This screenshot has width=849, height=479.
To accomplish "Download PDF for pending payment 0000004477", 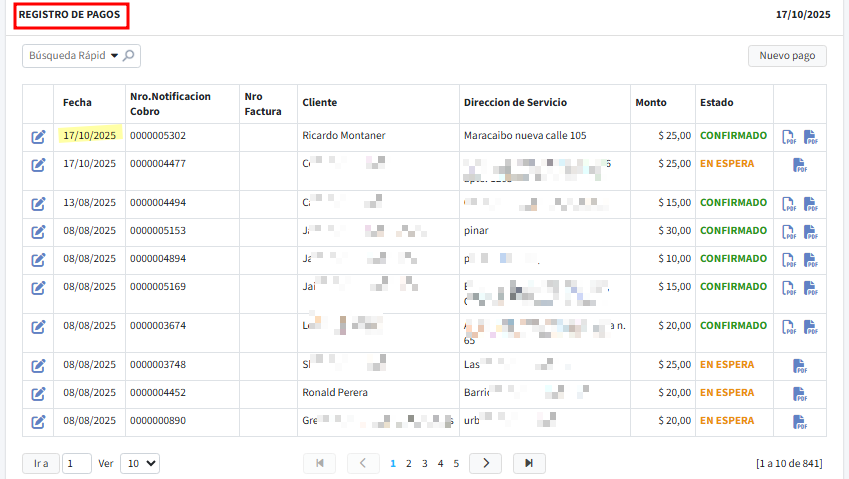I will tap(799, 165).
